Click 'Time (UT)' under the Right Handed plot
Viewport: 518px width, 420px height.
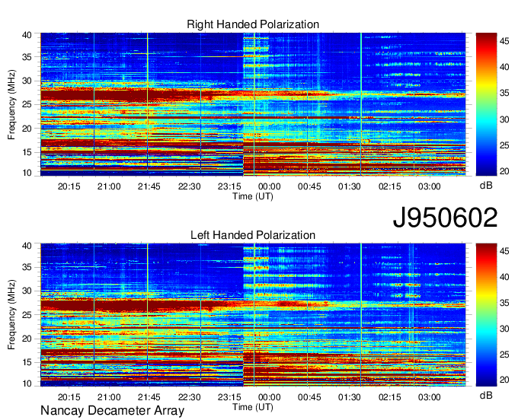253,196
